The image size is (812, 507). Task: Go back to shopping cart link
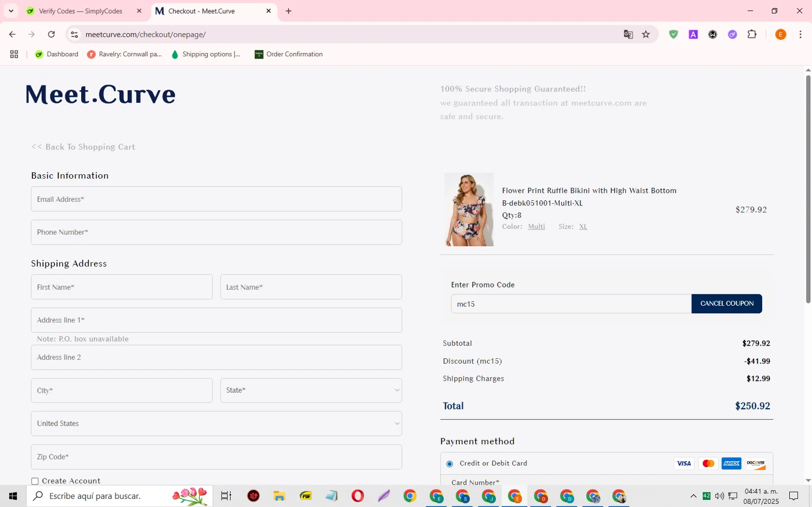83,147
